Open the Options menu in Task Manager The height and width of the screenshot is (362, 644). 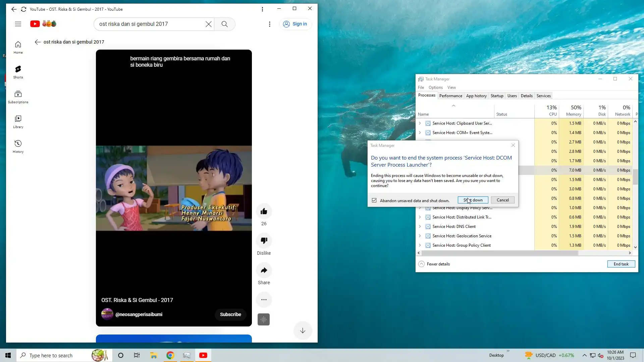coord(435,87)
